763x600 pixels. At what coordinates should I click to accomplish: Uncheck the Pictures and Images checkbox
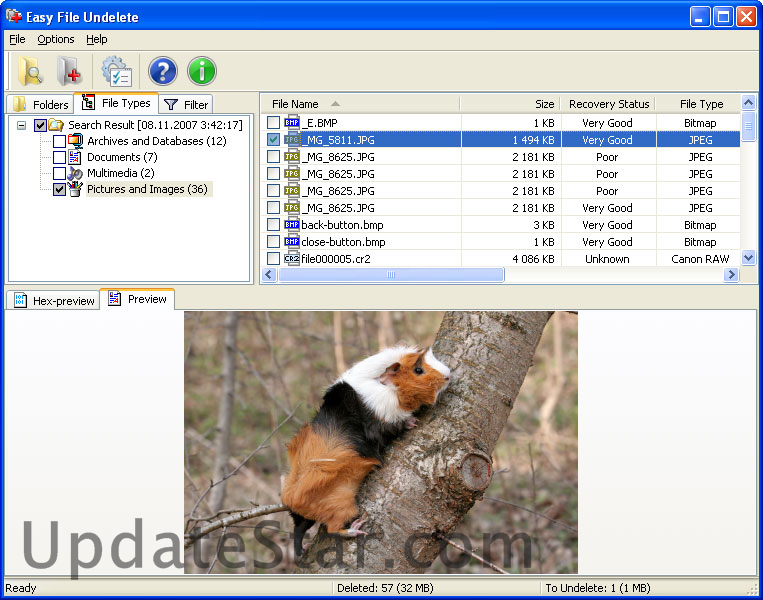click(x=59, y=189)
